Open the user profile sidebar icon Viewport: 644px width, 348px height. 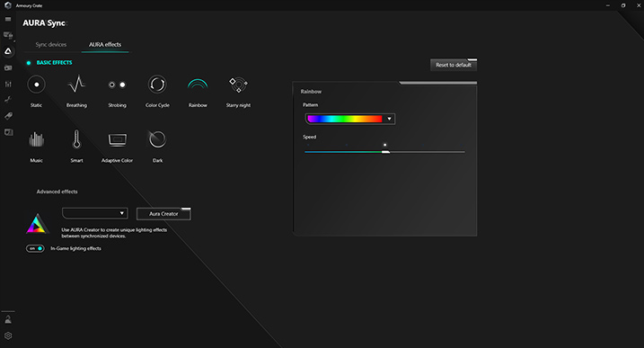pyautogui.click(x=8, y=319)
